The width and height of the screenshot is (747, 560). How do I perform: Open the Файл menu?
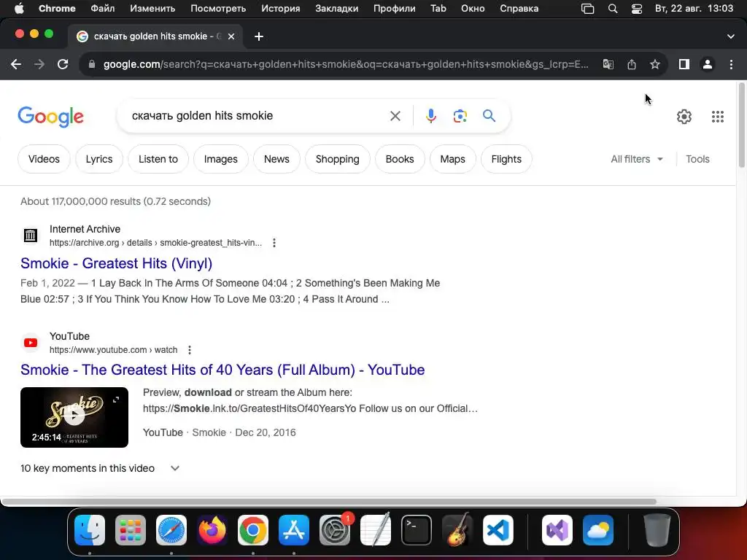click(102, 9)
